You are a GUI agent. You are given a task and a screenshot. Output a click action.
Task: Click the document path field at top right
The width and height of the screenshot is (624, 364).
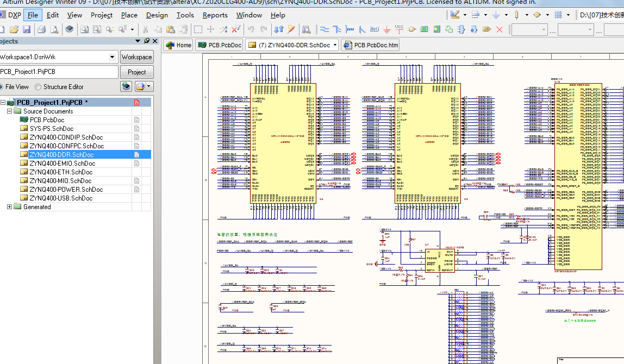600,15
